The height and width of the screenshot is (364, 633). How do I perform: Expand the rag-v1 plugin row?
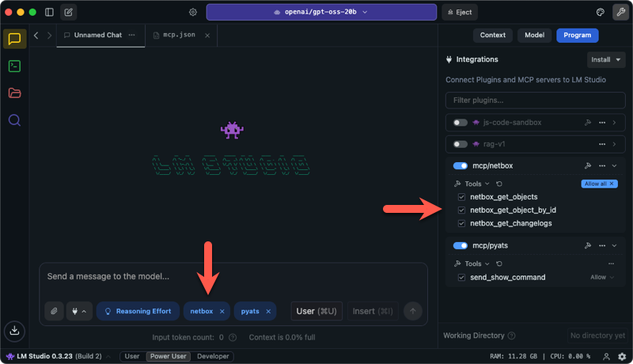point(615,144)
